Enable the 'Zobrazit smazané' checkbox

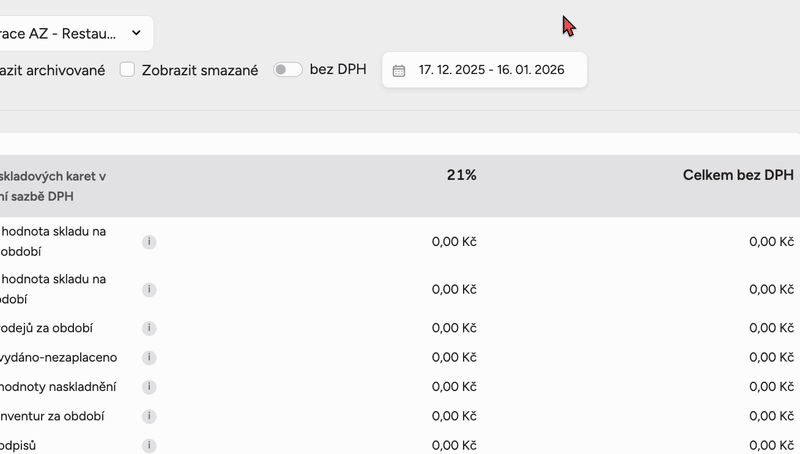pyautogui.click(x=128, y=70)
